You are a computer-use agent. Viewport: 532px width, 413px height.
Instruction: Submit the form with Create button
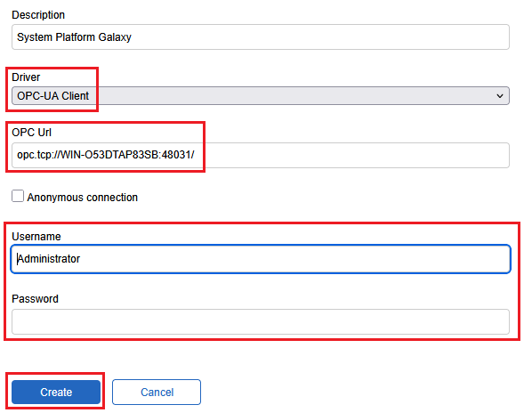56,392
